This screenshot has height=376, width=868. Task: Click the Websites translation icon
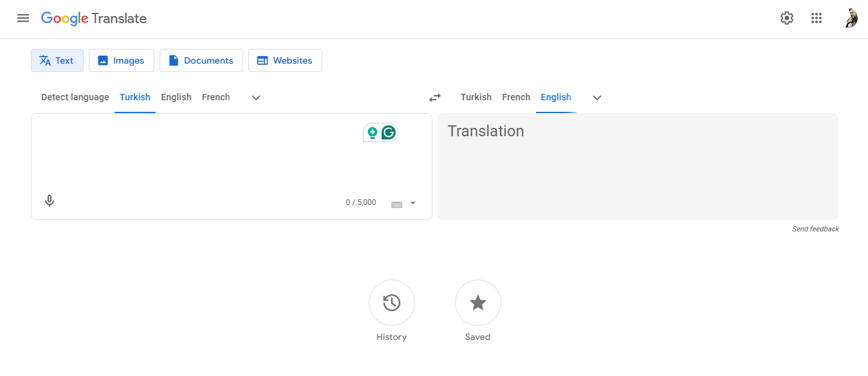click(262, 60)
